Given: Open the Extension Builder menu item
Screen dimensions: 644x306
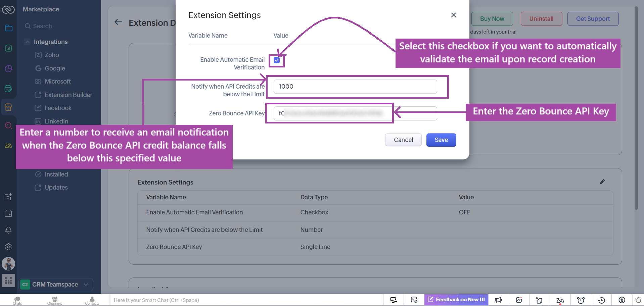Looking at the screenshot, I should coord(68,95).
